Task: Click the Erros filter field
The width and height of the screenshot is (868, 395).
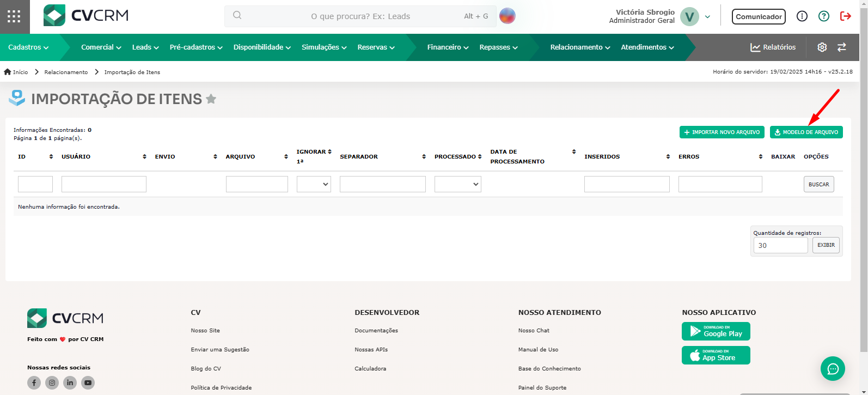Action: 720,184
